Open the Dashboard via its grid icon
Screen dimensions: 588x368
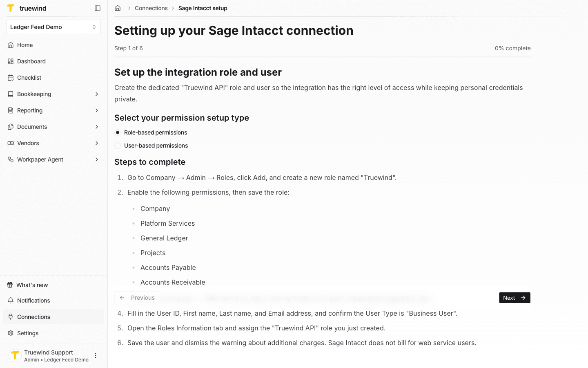10,61
